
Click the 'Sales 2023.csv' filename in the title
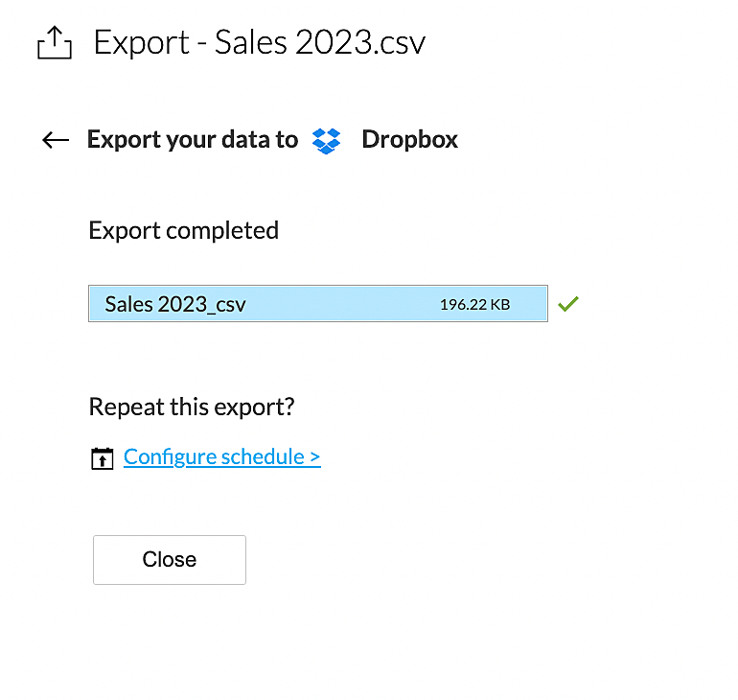pyautogui.click(x=320, y=43)
